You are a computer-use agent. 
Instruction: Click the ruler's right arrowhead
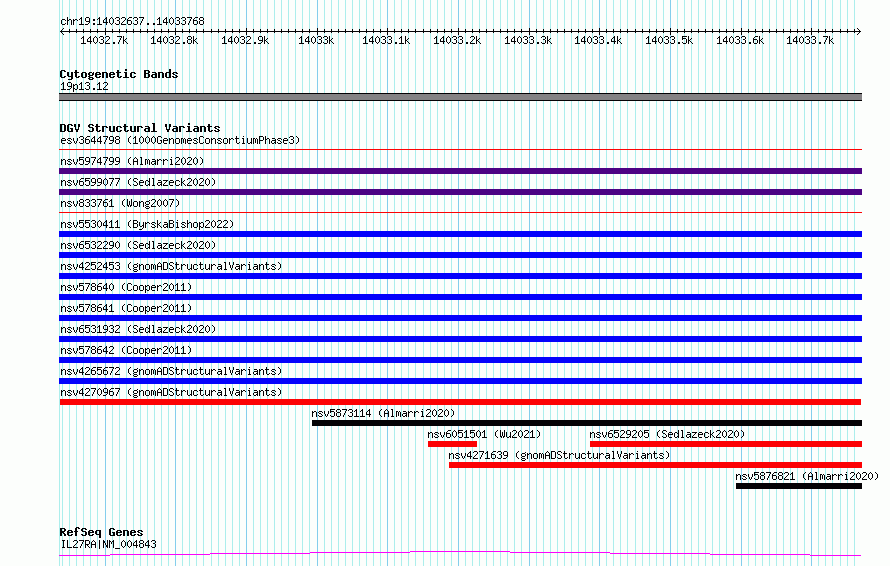tap(858, 32)
